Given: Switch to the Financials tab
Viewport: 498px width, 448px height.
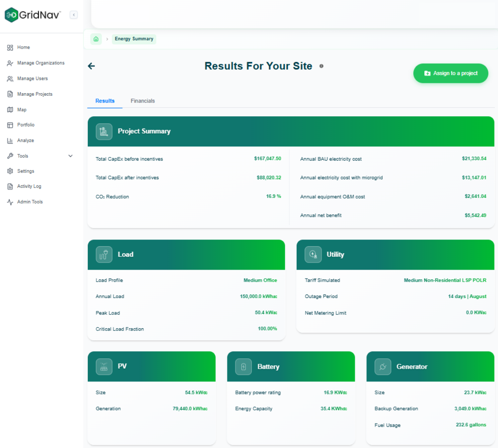Looking at the screenshot, I should 142,101.
